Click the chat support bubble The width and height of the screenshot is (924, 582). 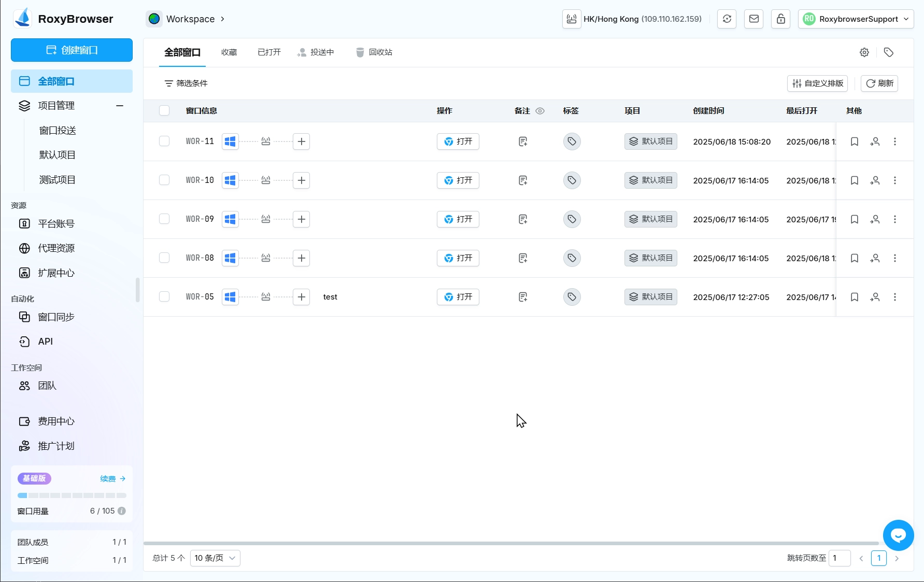coord(898,535)
